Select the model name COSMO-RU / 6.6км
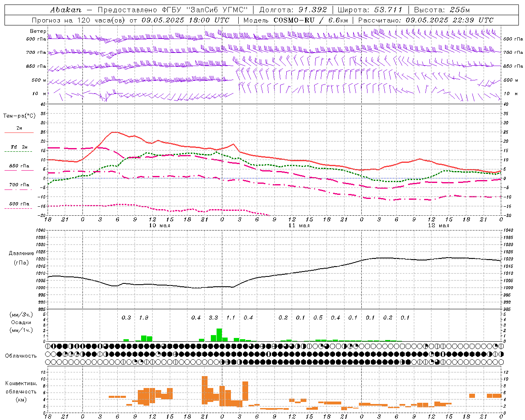The width and height of the screenshot is (525, 420). coord(310,20)
